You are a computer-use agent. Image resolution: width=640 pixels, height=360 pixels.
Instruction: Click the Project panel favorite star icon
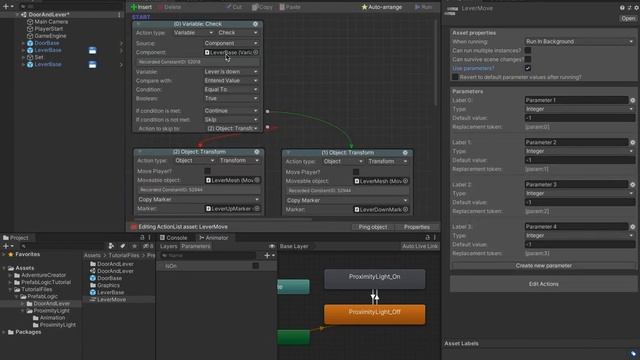pyautogui.click(x=134, y=246)
